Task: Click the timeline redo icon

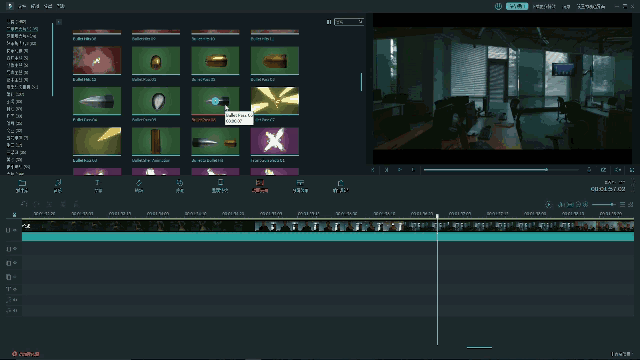Action: [37, 204]
